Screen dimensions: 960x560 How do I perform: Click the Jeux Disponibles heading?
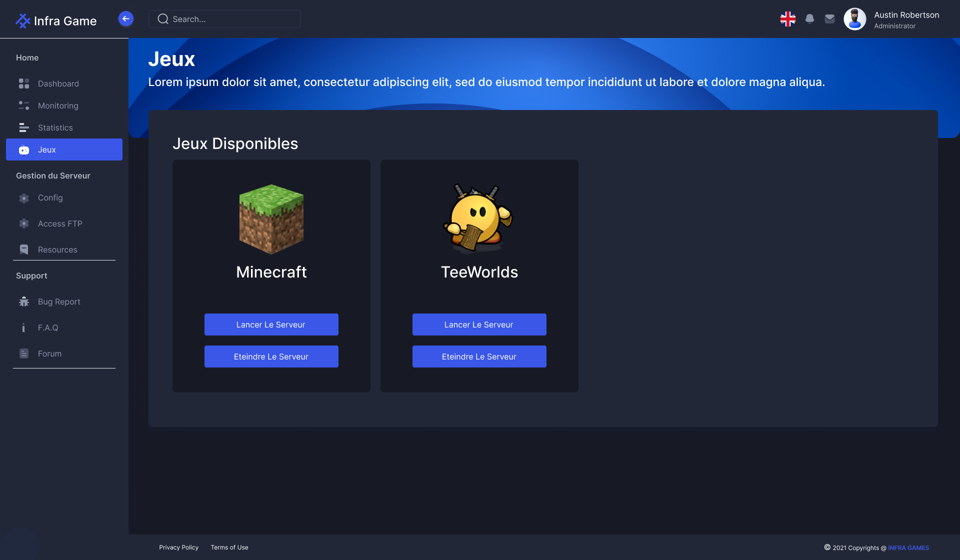point(235,143)
